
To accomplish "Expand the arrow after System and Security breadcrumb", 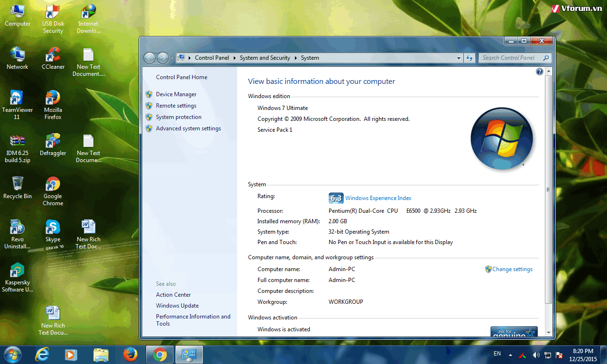I will pyautogui.click(x=295, y=58).
